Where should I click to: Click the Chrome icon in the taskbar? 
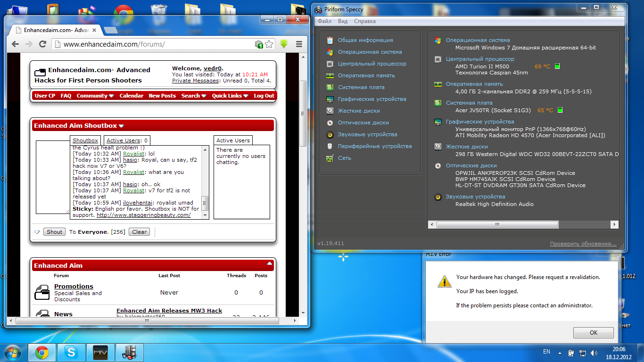(42, 352)
